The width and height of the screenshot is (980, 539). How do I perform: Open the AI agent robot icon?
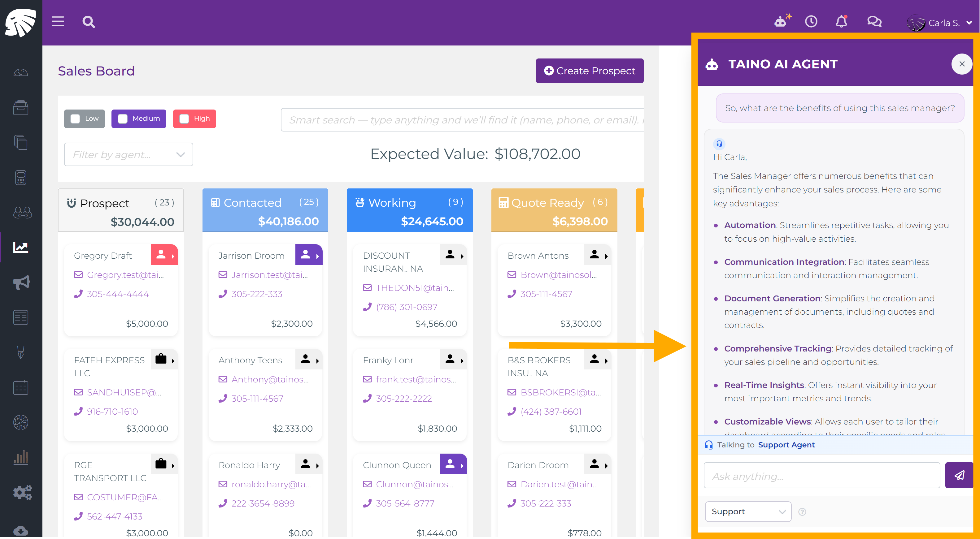[781, 21]
